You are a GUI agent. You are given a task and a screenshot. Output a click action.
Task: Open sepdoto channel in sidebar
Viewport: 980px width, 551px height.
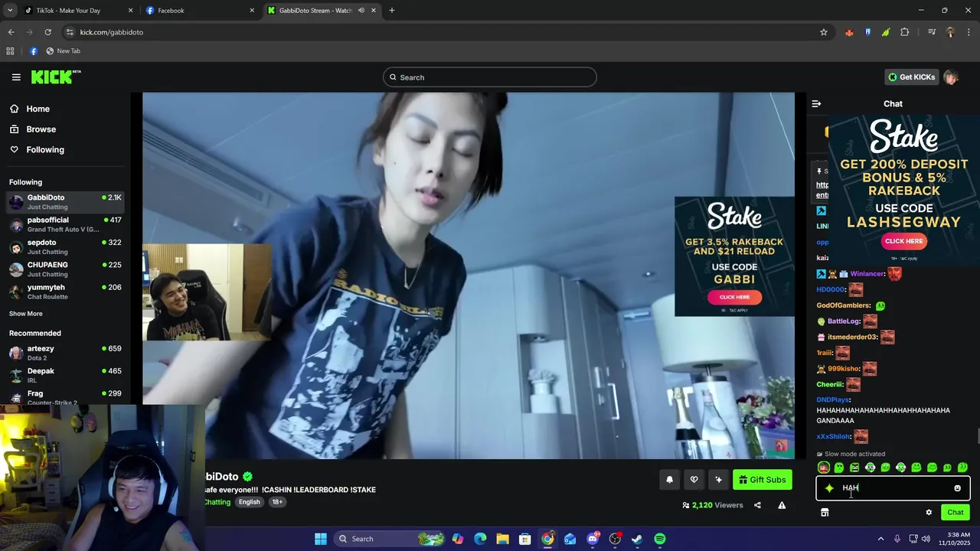(65, 246)
